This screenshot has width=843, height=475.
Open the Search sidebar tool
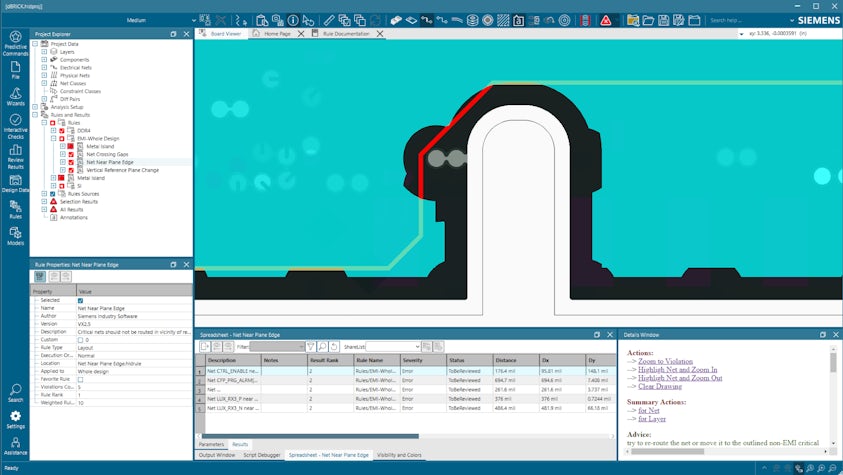[15, 393]
